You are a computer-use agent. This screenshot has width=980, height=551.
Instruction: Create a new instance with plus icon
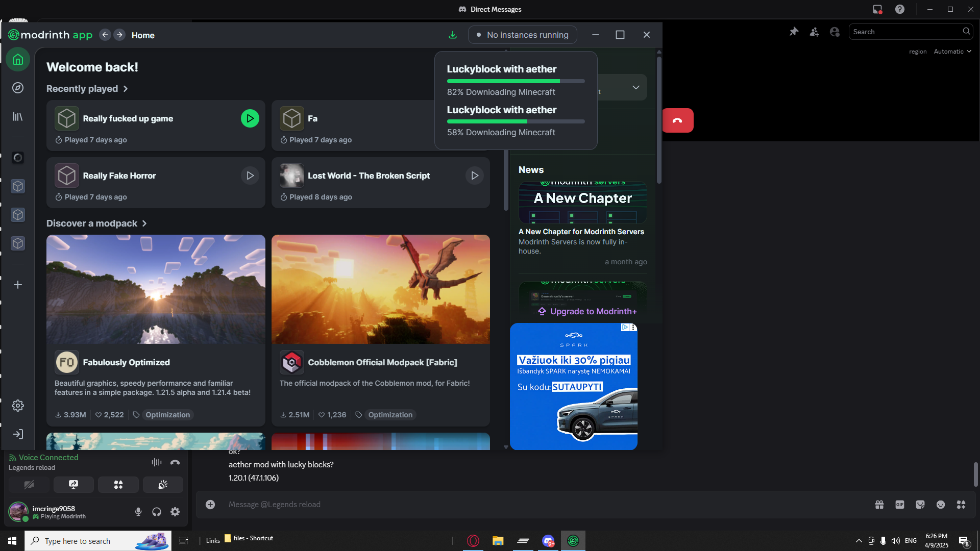point(18,285)
